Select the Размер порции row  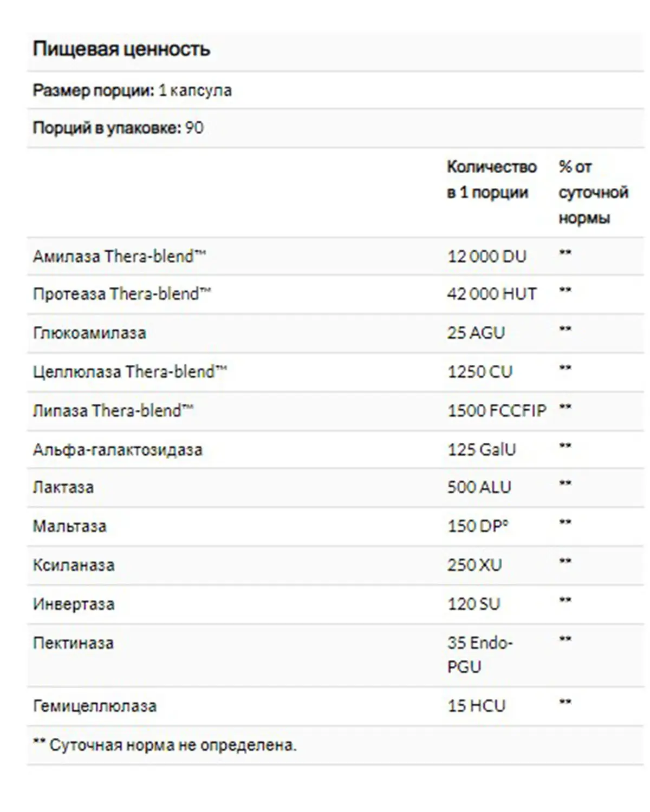click(335, 90)
